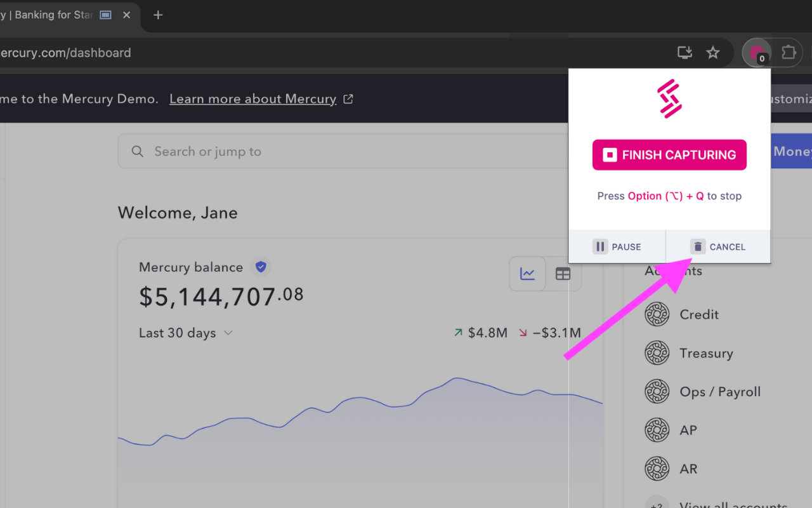812x508 pixels.
Task: Open the AP account
Action: click(688, 431)
